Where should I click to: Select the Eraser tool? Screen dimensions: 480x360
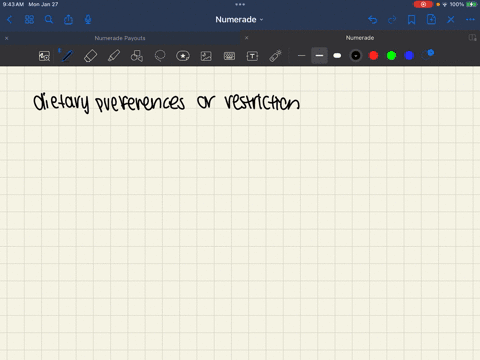point(90,56)
